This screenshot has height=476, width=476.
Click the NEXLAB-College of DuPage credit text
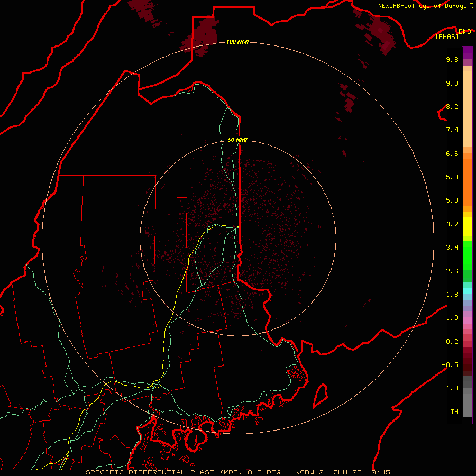[422, 6]
